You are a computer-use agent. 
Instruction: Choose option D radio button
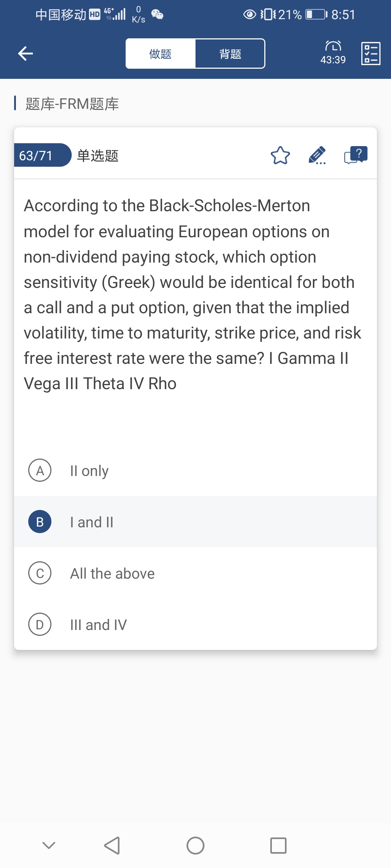[x=40, y=625]
